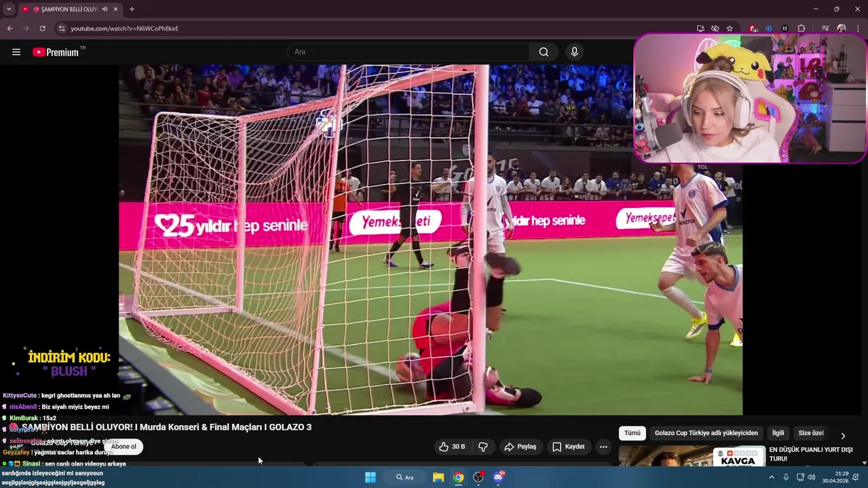Viewport: 868px width, 488px height.
Task: Click the taskbar Ara search box
Action: click(406, 477)
